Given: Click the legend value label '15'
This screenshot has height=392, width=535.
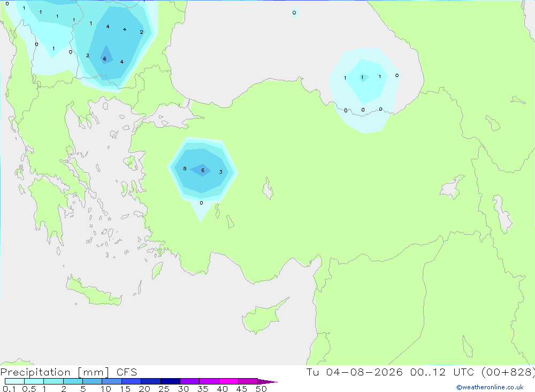Looking at the screenshot, I should [125, 389].
